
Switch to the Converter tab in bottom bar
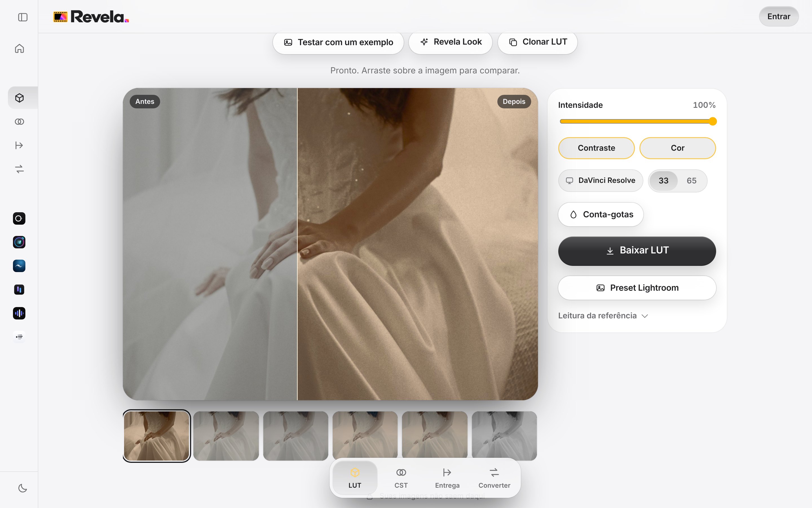click(494, 478)
